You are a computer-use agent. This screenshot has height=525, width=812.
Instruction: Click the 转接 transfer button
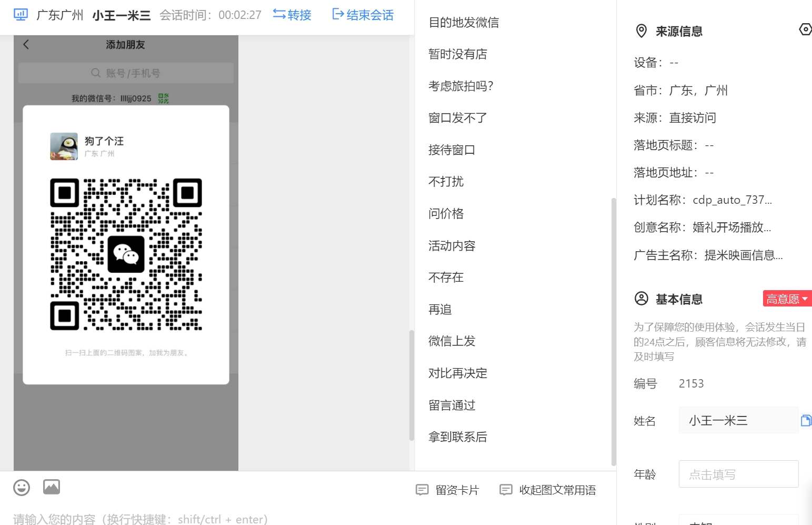click(292, 15)
